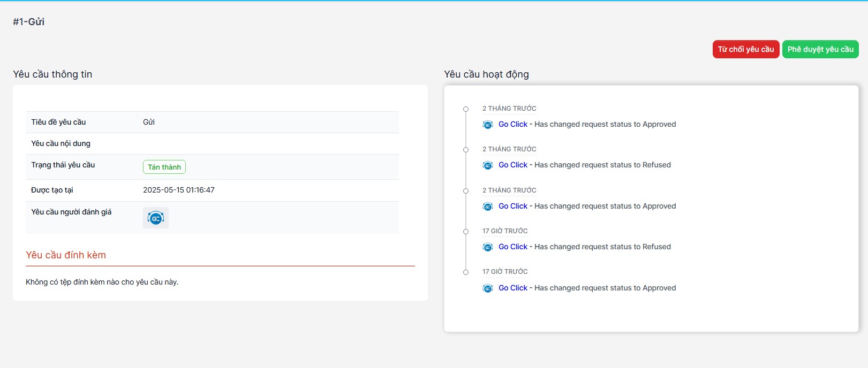Click the Yêu cầu đính kèm section heading
868x368 pixels.
(66, 255)
